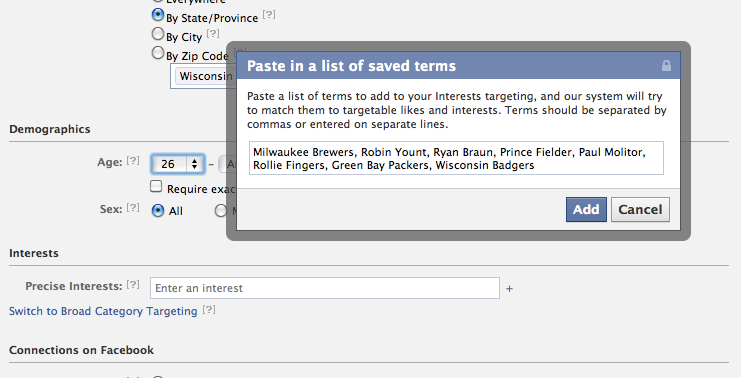Screen dimensions: 741x378
Task: Open help tooltip next to By State/Province
Action: pos(269,15)
